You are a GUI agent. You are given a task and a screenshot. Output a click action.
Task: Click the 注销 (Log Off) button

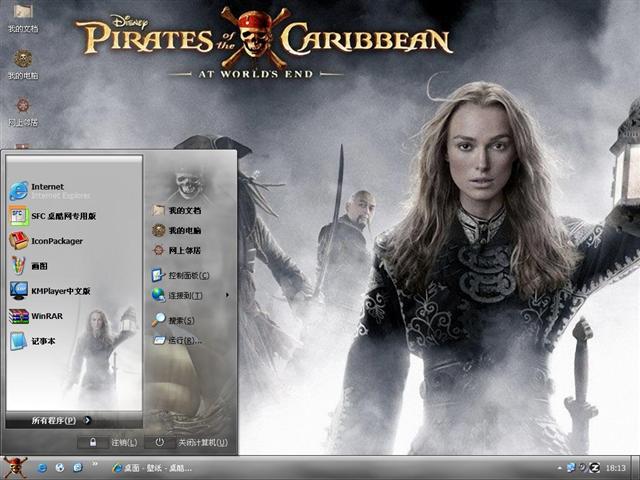113,442
